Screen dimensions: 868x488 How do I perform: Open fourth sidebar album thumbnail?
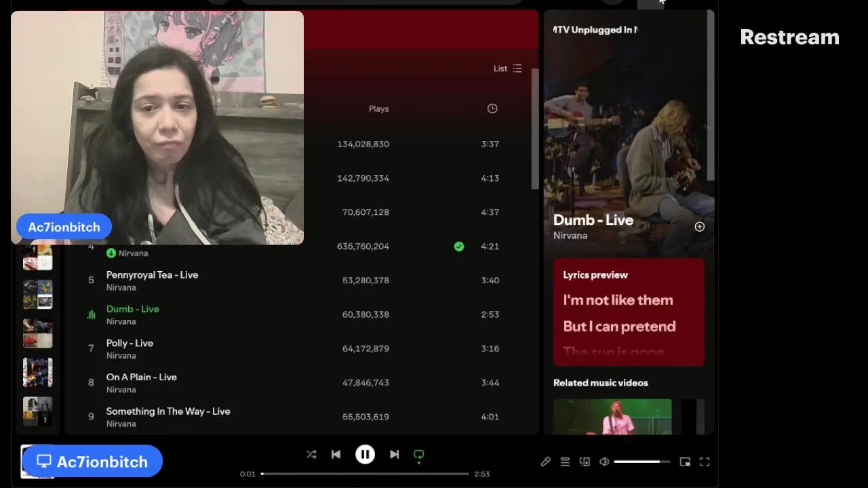[x=37, y=372]
